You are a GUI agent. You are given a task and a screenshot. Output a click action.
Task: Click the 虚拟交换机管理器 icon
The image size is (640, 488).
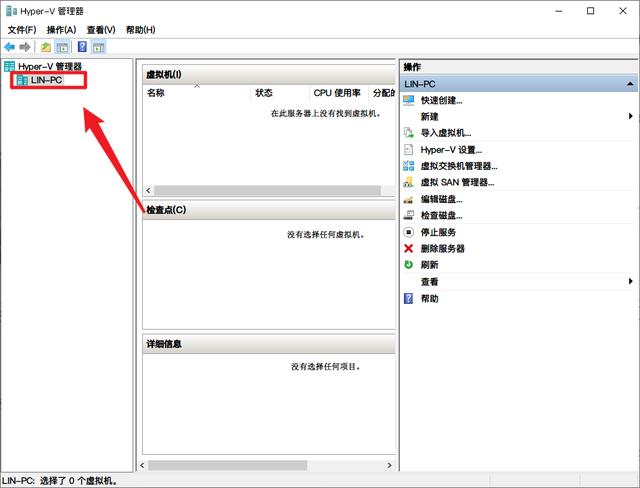point(409,166)
